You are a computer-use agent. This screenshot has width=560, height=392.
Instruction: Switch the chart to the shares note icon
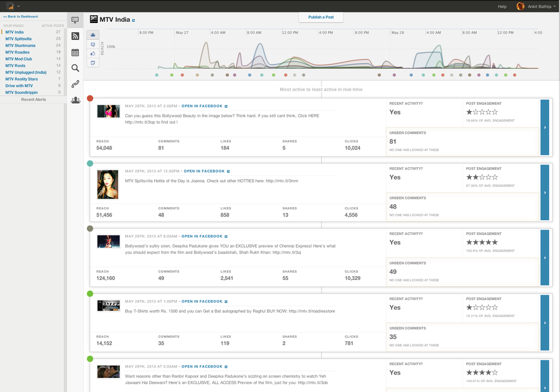[x=93, y=63]
